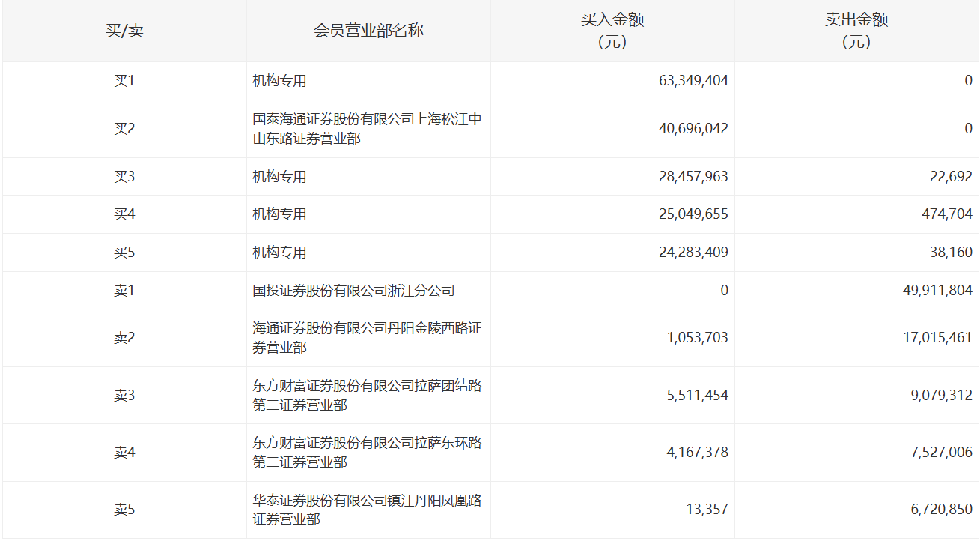Click buy amount 4,167,378
The height and width of the screenshot is (541, 980).
[698, 453]
